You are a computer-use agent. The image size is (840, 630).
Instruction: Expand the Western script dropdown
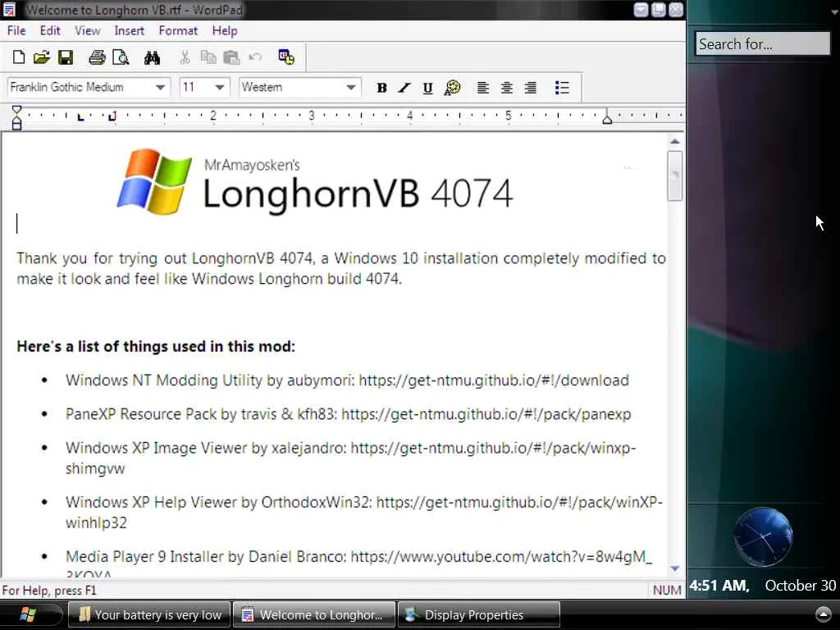351,87
